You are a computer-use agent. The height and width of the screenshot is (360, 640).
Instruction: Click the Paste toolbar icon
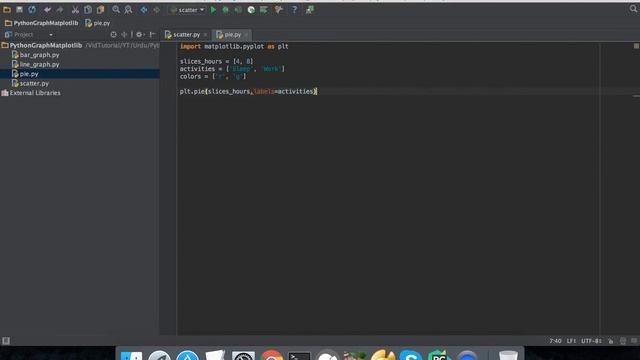pyautogui.click(x=100, y=9)
